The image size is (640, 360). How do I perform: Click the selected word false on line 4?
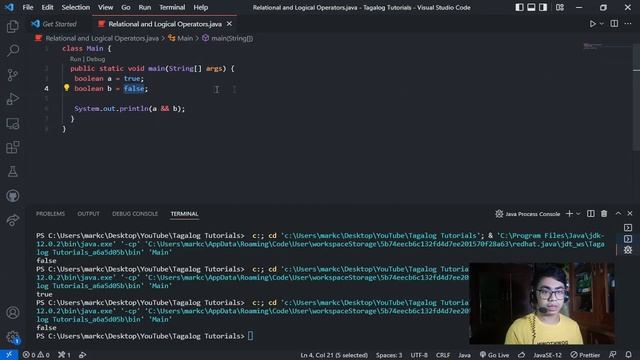(134, 88)
